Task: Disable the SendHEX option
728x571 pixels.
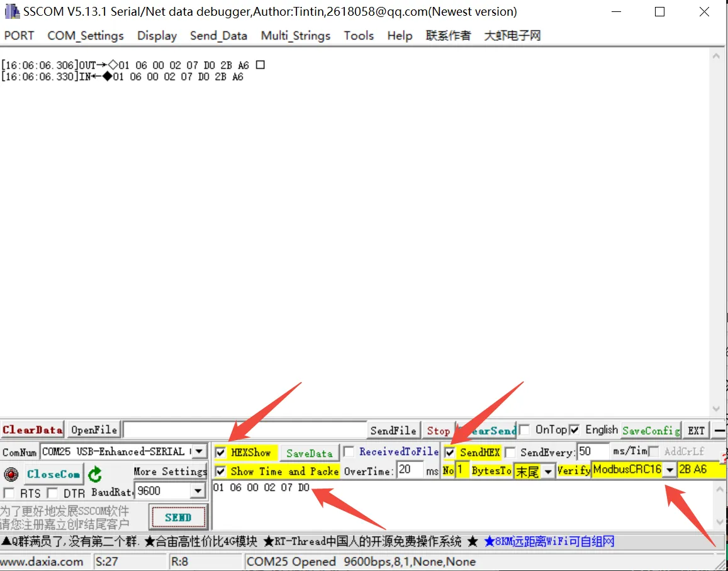Action: tap(450, 451)
